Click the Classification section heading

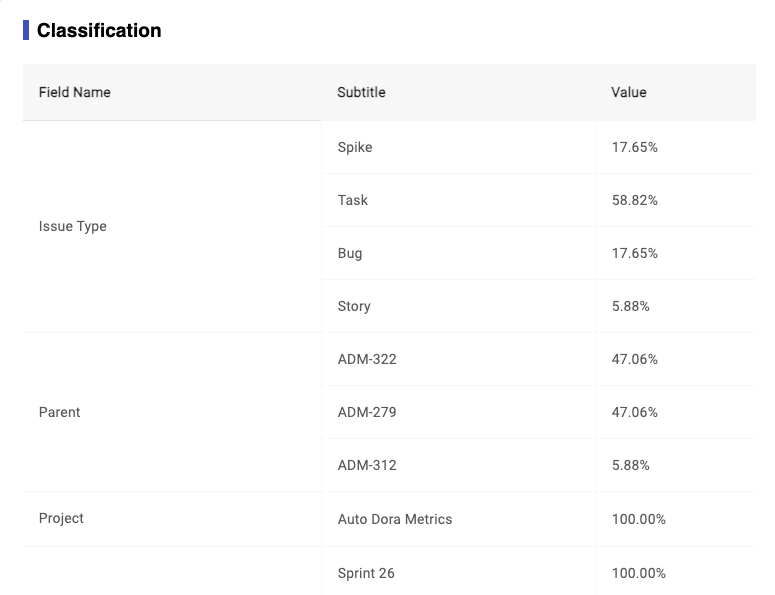point(99,31)
